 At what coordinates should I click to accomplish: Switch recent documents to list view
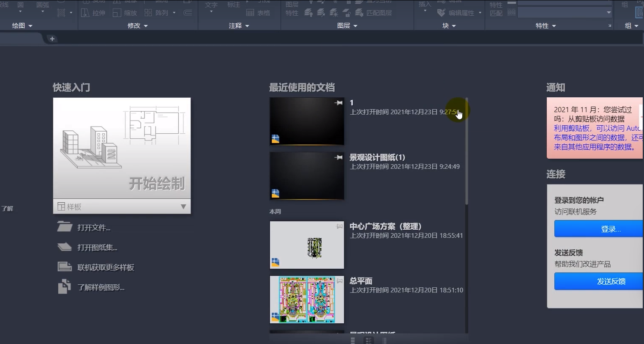pos(384,340)
